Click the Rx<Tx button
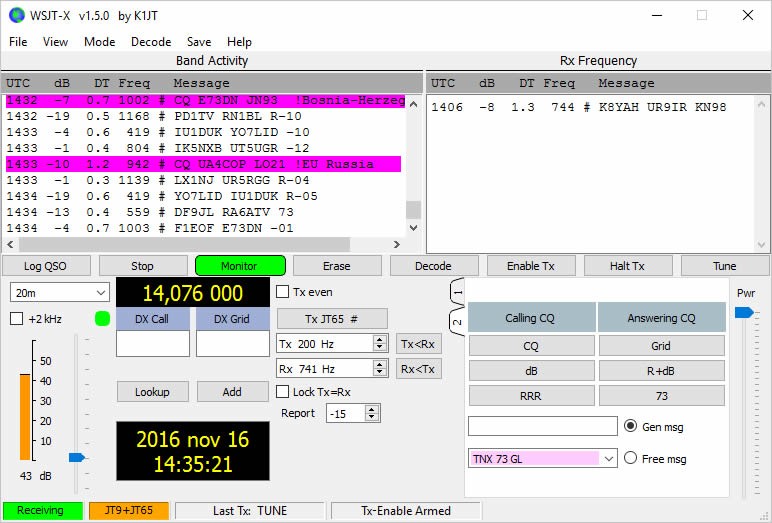 418,369
